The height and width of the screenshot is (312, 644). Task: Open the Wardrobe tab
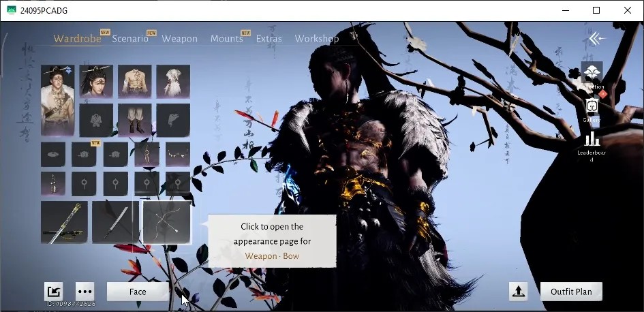[77, 39]
